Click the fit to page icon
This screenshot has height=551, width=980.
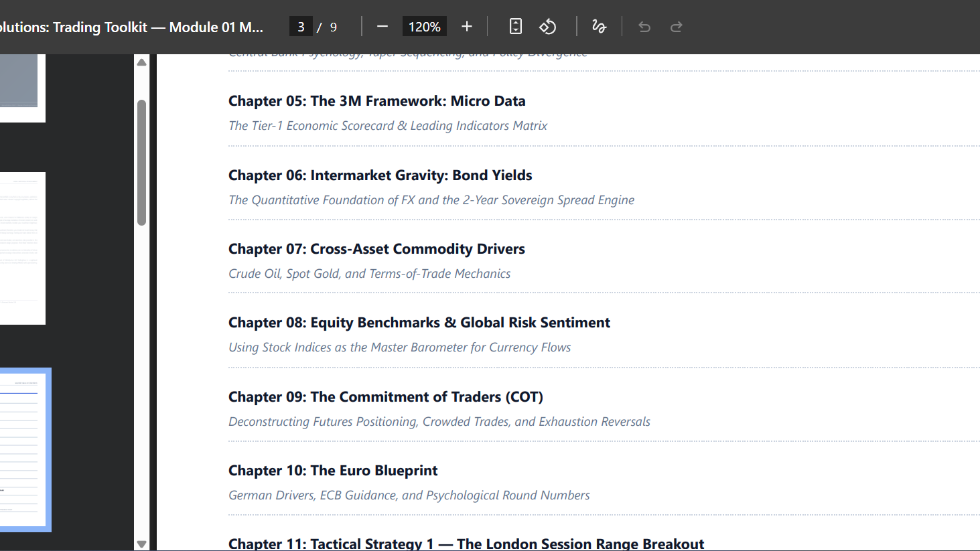point(516,27)
